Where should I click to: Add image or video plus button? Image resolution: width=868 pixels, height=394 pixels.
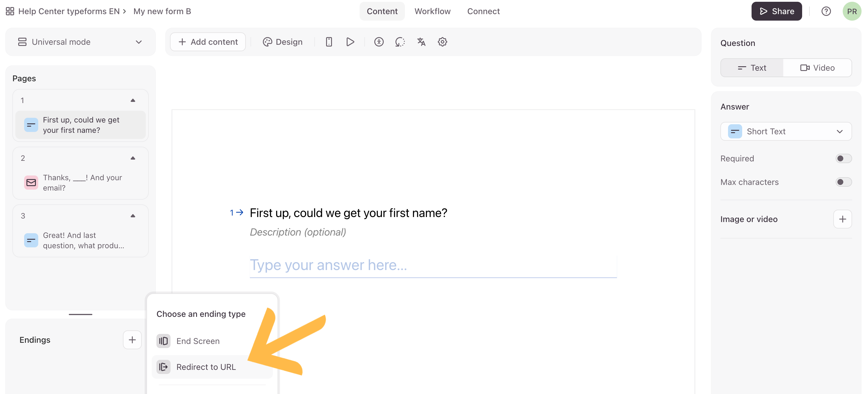click(842, 219)
